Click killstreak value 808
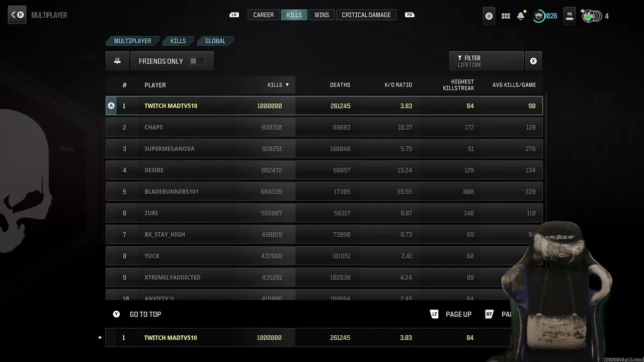The width and height of the screenshot is (644, 362). click(x=468, y=192)
